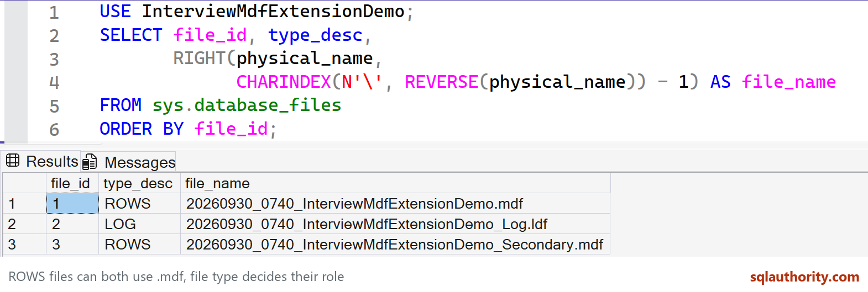
Task: Click type_desc in the SELECT list
Action: click(315, 35)
